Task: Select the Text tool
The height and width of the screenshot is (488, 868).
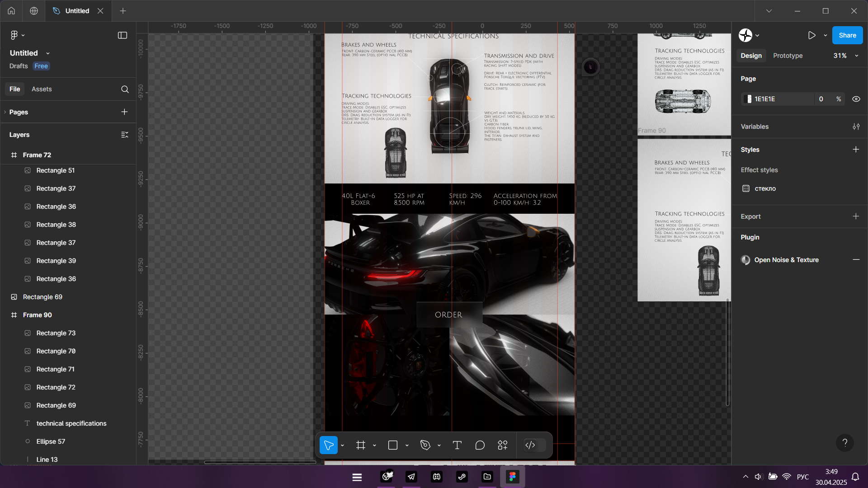Action: (x=457, y=445)
